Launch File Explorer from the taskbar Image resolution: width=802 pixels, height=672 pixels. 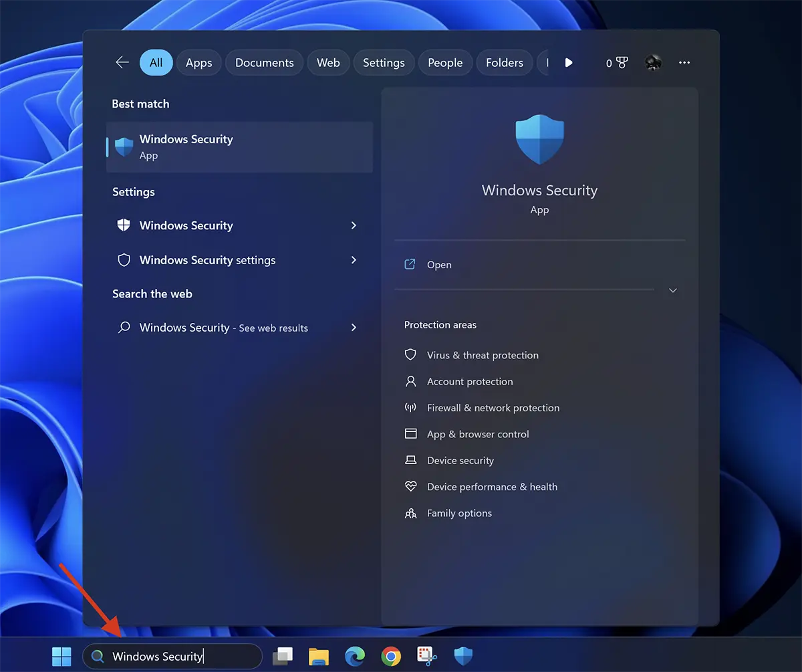point(319,657)
